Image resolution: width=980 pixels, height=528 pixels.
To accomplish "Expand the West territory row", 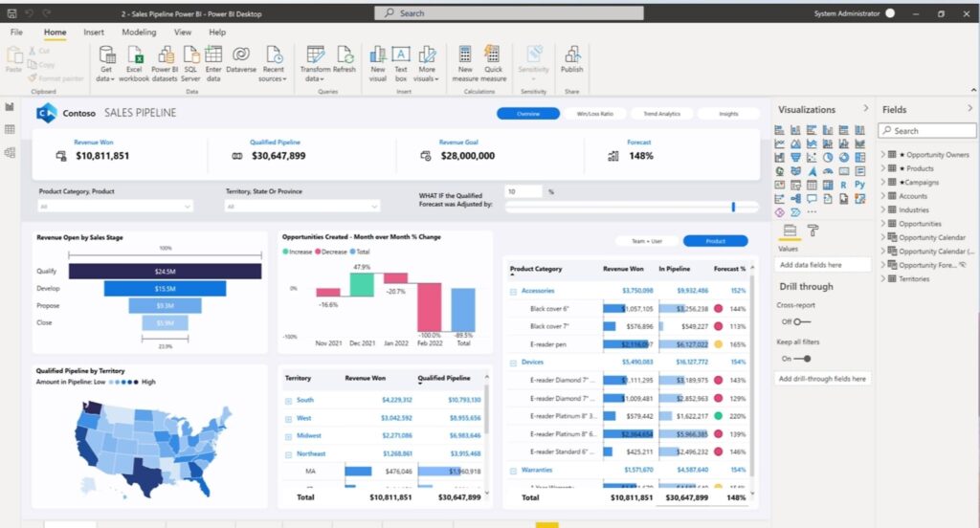I will pos(288,419).
